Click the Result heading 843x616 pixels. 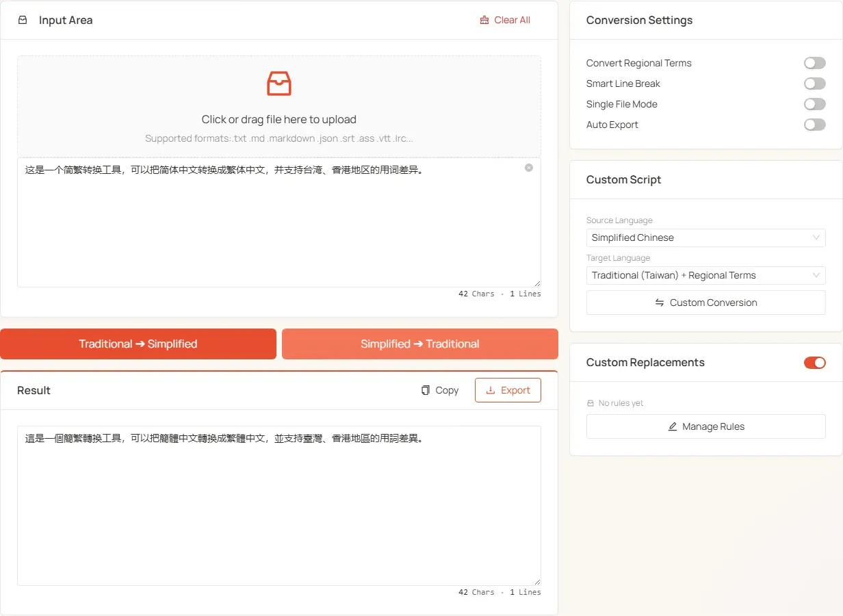[34, 390]
